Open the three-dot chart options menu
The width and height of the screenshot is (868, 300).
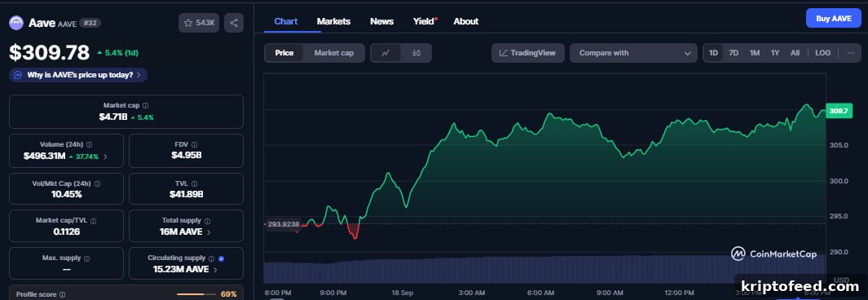851,53
